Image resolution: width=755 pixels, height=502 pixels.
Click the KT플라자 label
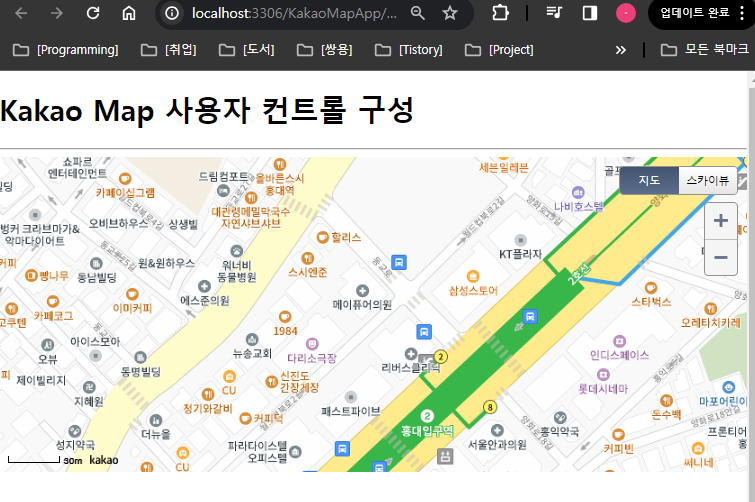[x=521, y=254]
